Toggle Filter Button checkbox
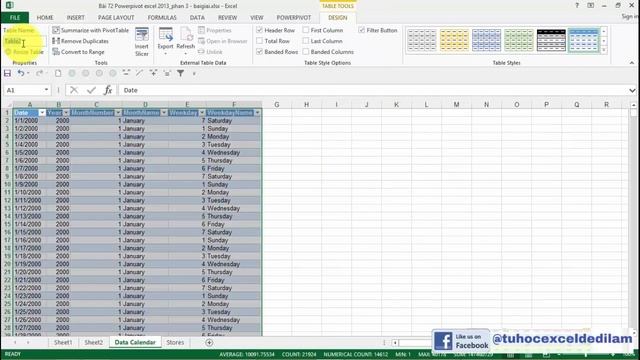 (x=362, y=30)
